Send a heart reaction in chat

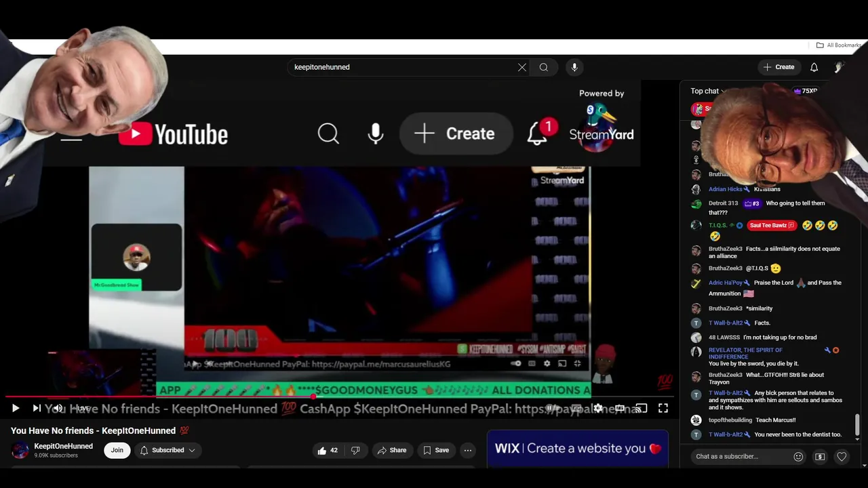pos(842,457)
